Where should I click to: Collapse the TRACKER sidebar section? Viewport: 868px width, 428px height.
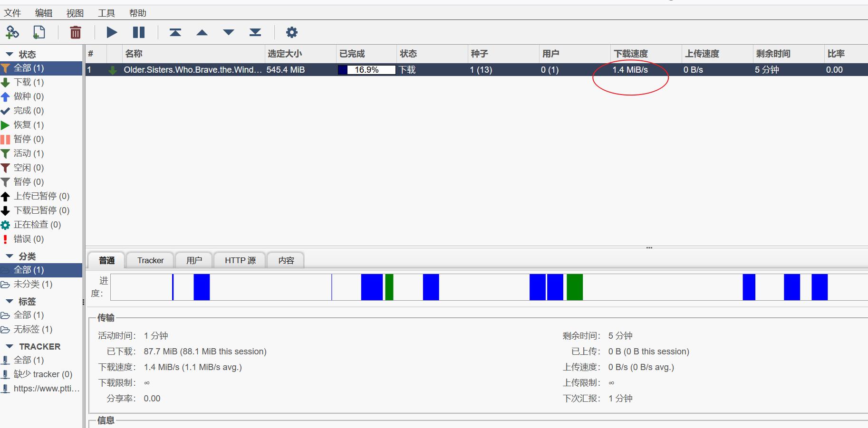point(10,346)
